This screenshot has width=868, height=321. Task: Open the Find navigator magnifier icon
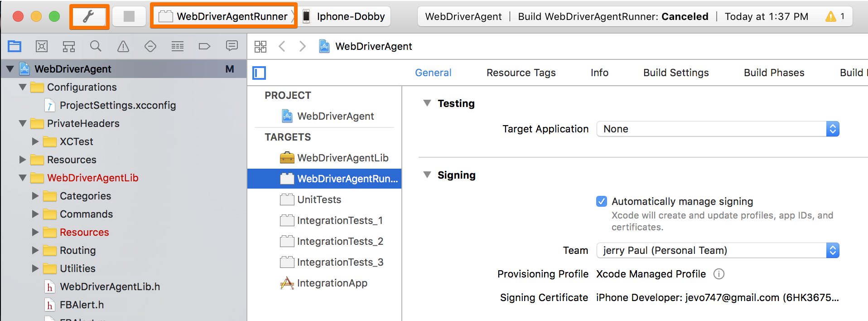96,46
